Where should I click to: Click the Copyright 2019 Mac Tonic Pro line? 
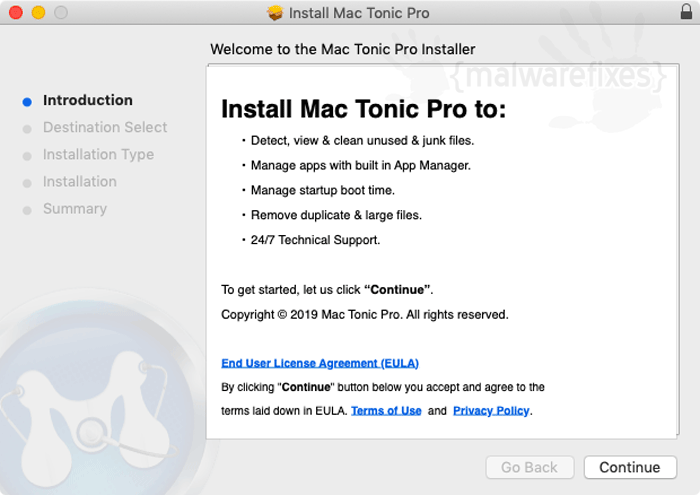click(x=365, y=315)
